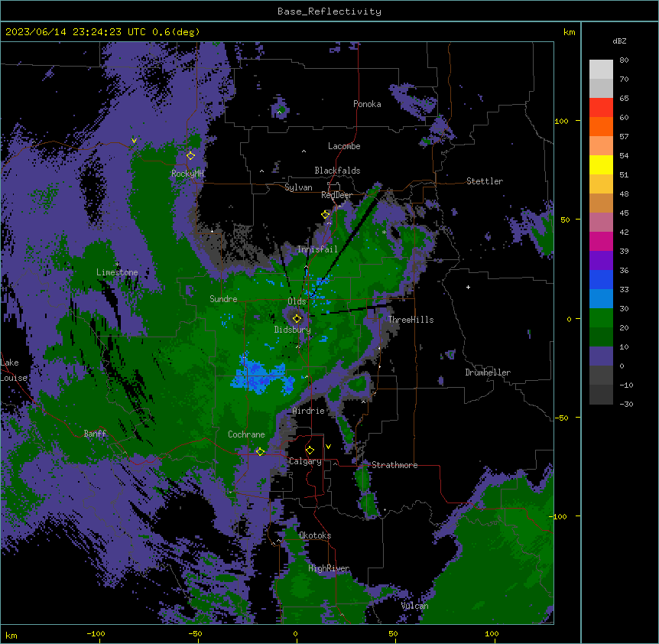Click the Stettler town label

pos(485,181)
